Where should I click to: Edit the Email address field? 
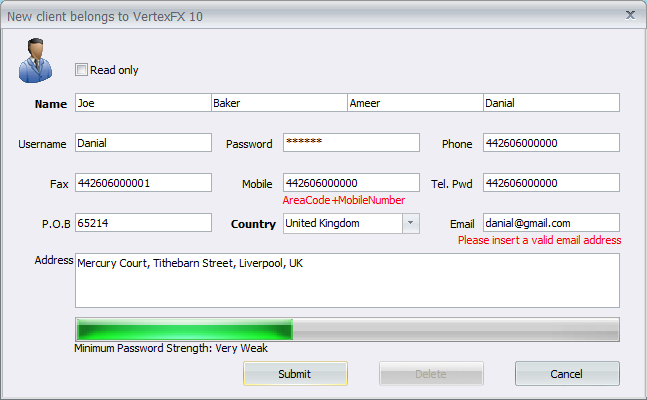551,223
